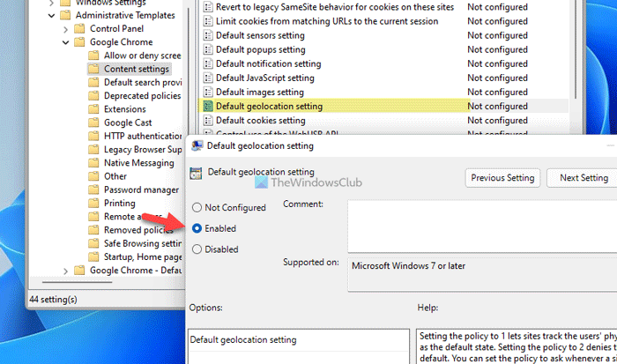Click the Password manager folder icon
This screenshot has width=617, height=364.
(x=93, y=189)
